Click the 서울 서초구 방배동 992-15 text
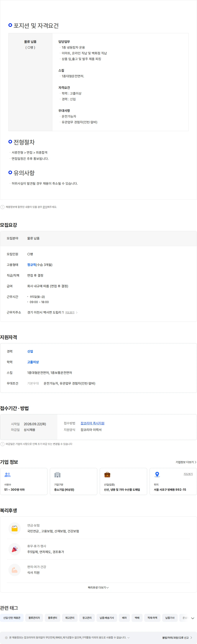The width and height of the screenshot is (197, 644). pyautogui.click(x=170, y=489)
